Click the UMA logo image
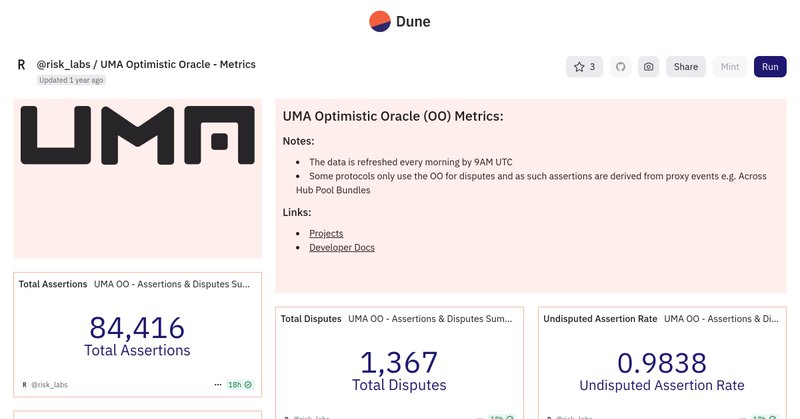This screenshot has width=800, height=419. [x=138, y=135]
